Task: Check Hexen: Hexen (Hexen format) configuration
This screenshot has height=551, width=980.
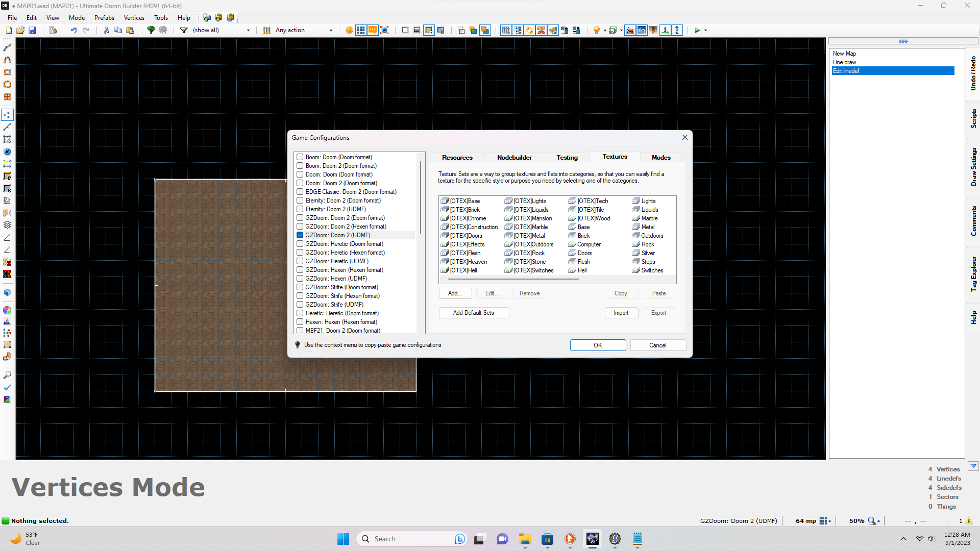Action: pyautogui.click(x=300, y=322)
